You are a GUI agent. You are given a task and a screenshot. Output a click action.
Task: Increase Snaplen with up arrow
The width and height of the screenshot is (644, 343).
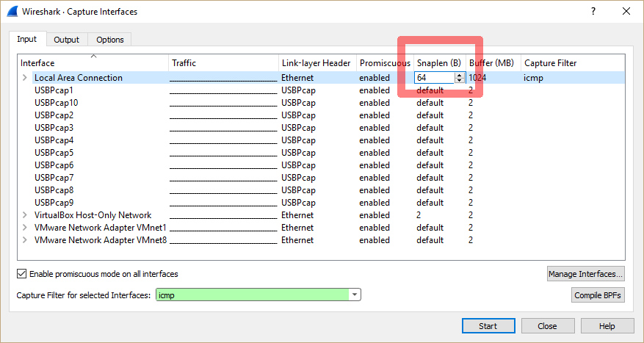pos(460,75)
